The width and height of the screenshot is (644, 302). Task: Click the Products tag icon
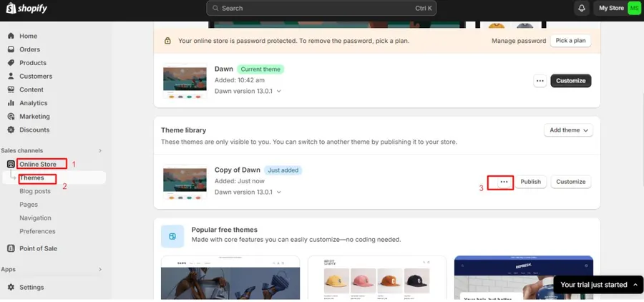11,63
